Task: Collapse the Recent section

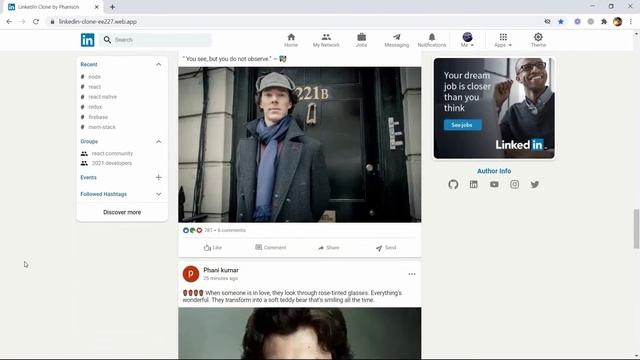Action: click(x=158, y=64)
